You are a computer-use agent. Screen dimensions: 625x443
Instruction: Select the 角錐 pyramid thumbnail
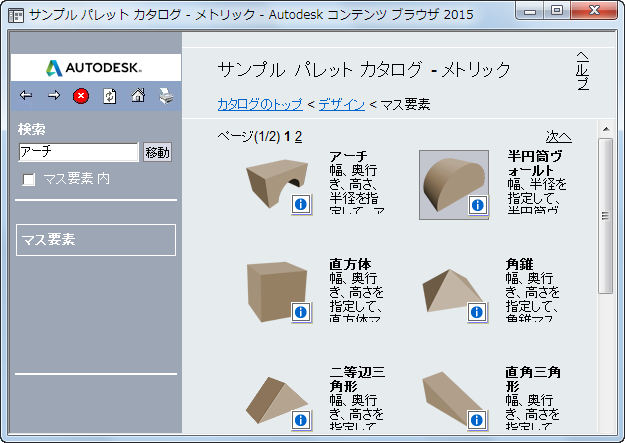(452, 291)
